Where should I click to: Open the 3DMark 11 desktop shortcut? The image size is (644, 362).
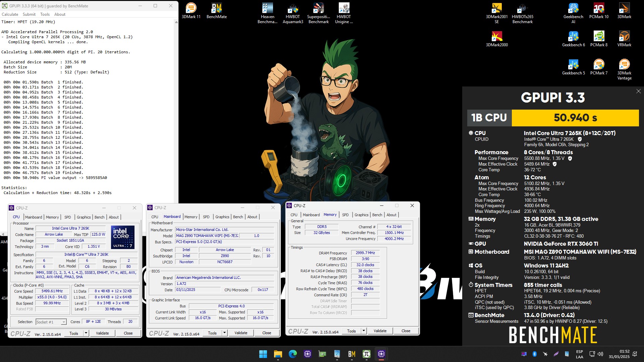(191, 11)
